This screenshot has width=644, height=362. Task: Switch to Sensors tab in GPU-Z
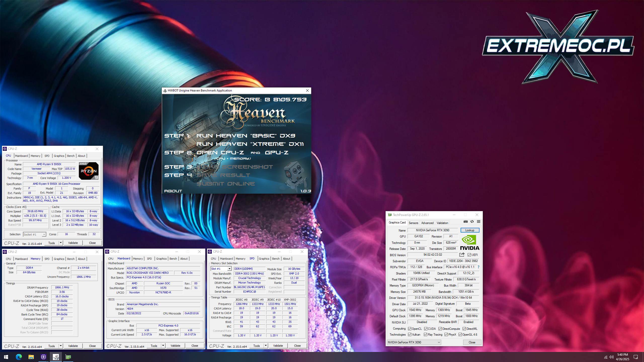413,223
